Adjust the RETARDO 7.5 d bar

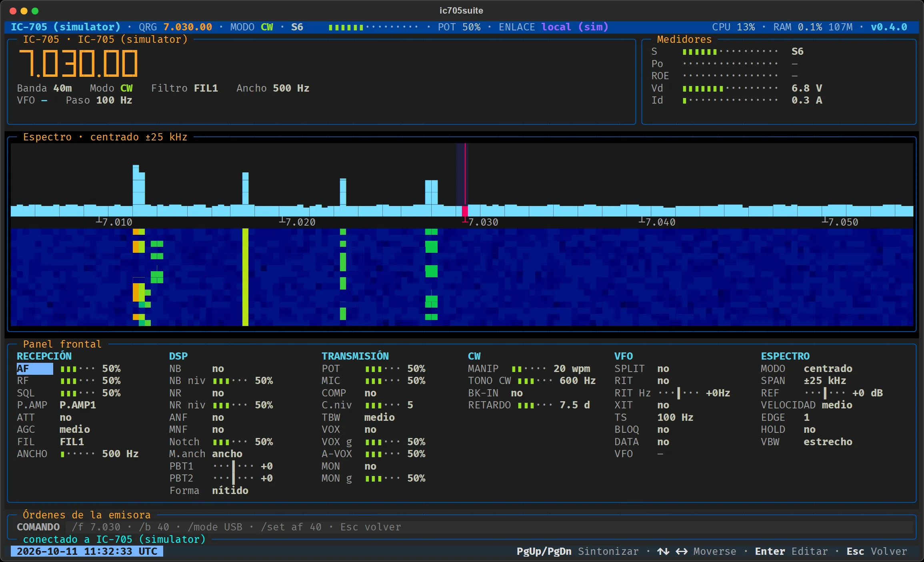535,405
